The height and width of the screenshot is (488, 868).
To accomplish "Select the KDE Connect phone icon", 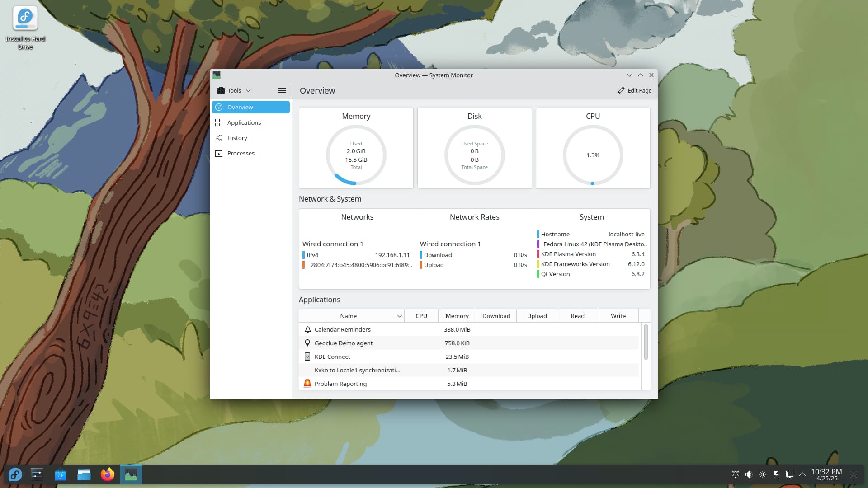I will pyautogui.click(x=307, y=357).
